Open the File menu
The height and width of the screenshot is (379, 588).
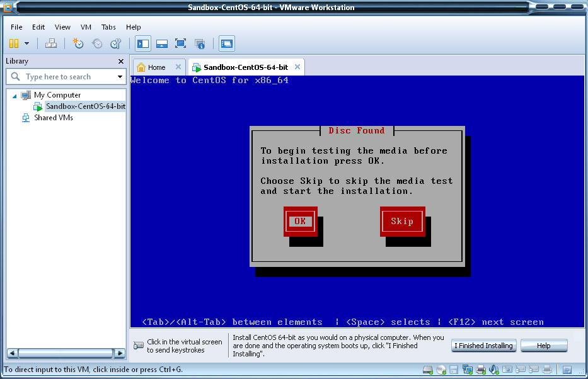(16, 27)
